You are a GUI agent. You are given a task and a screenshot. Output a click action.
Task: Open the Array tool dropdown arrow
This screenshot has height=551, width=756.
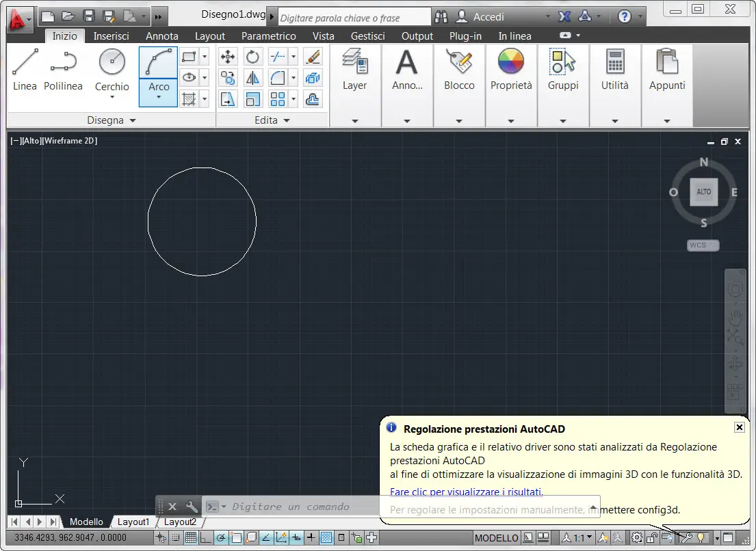[293, 99]
